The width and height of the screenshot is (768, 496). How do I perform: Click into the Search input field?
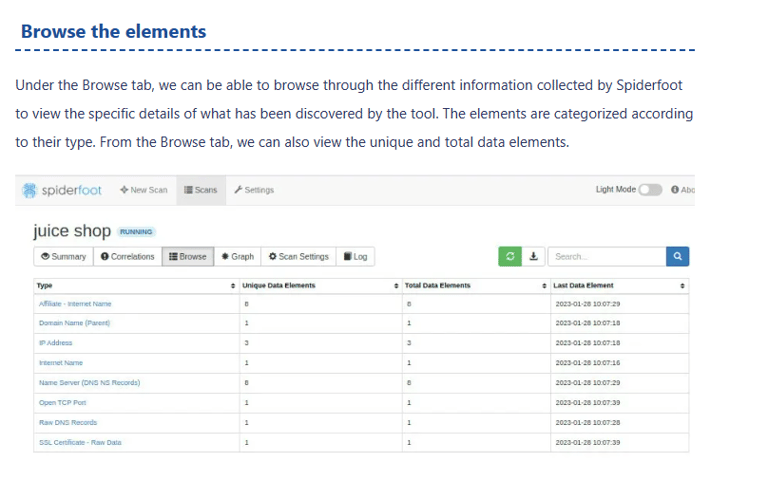coord(607,257)
